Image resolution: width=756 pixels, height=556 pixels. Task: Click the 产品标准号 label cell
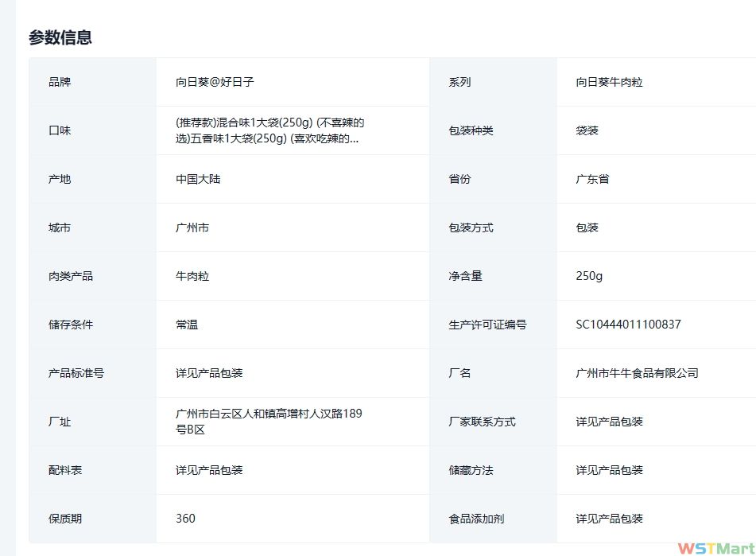coord(76,373)
